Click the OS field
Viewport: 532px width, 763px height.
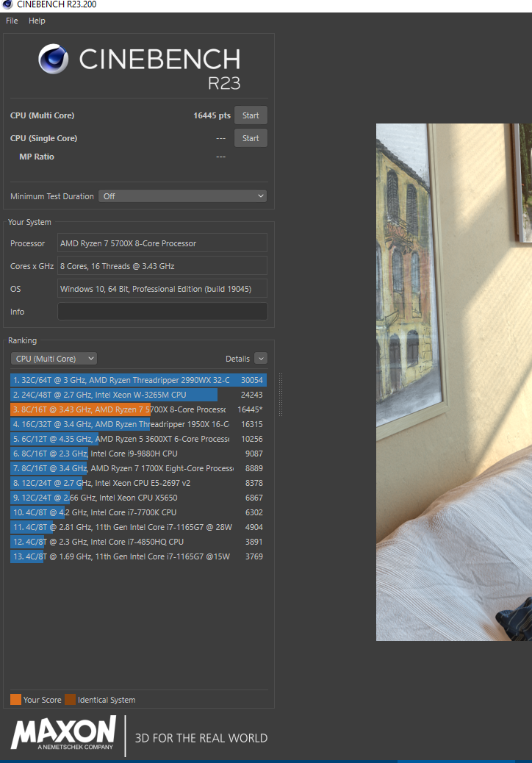tap(162, 289)
